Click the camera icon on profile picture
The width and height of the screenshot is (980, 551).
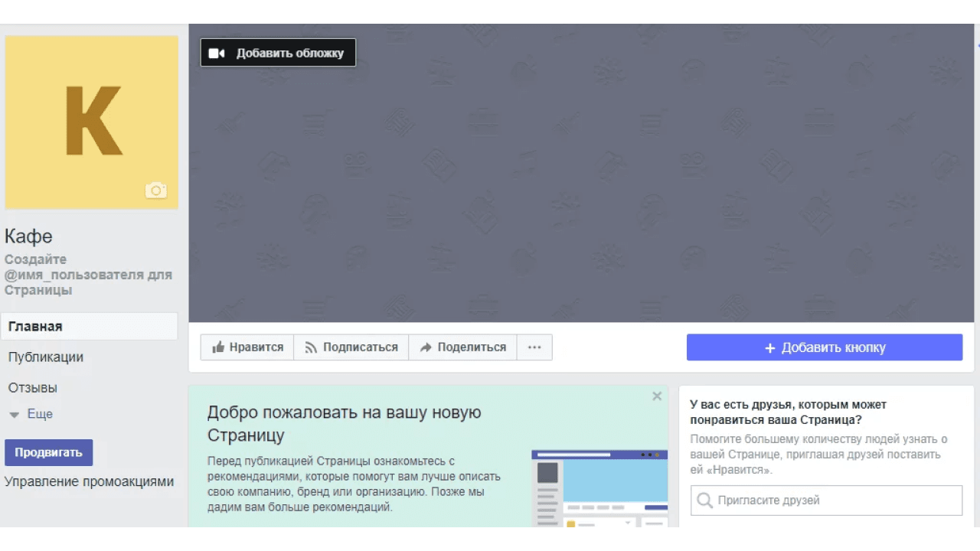tap(155, 190)
